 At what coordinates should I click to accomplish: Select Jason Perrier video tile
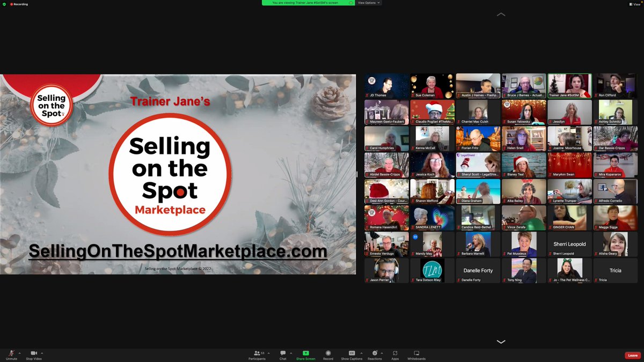tap(387, 271)
